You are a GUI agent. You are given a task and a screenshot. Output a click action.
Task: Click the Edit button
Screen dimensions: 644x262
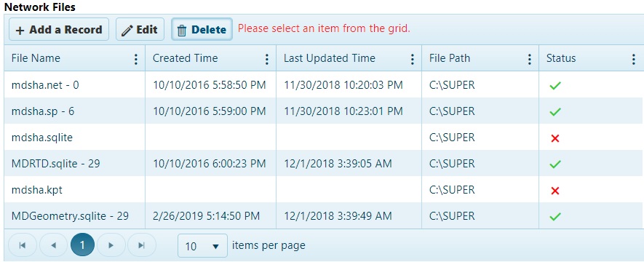click(x=140, y=29)
